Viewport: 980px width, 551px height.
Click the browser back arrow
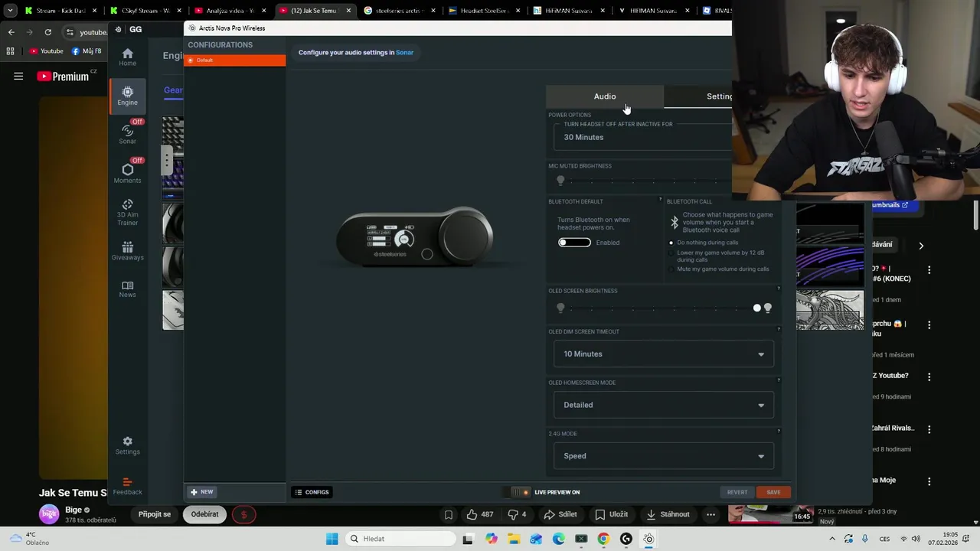[x=11, y=32]
